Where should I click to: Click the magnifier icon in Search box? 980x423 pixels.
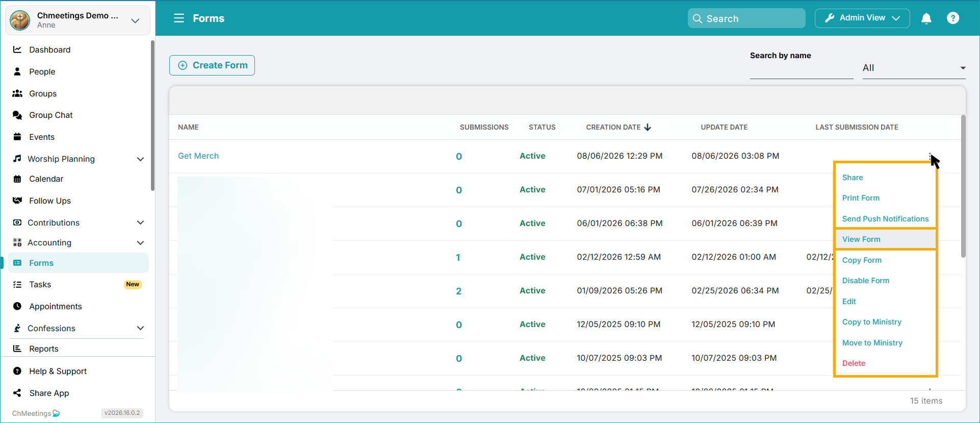click(x=698, y=18)
